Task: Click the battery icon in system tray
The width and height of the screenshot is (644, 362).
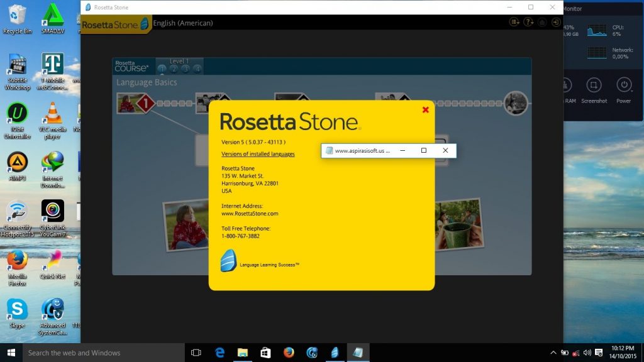Action: click(x=565, y=353)
